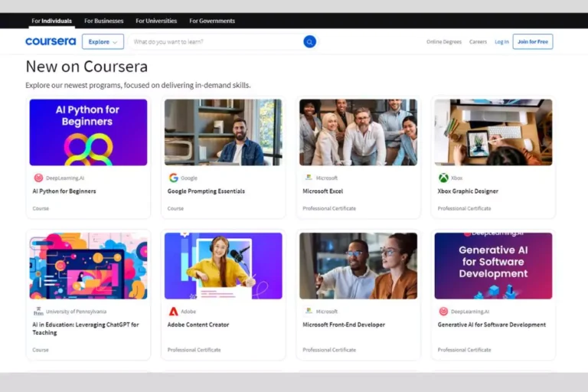Open the Careers link

tap(478, 41)
